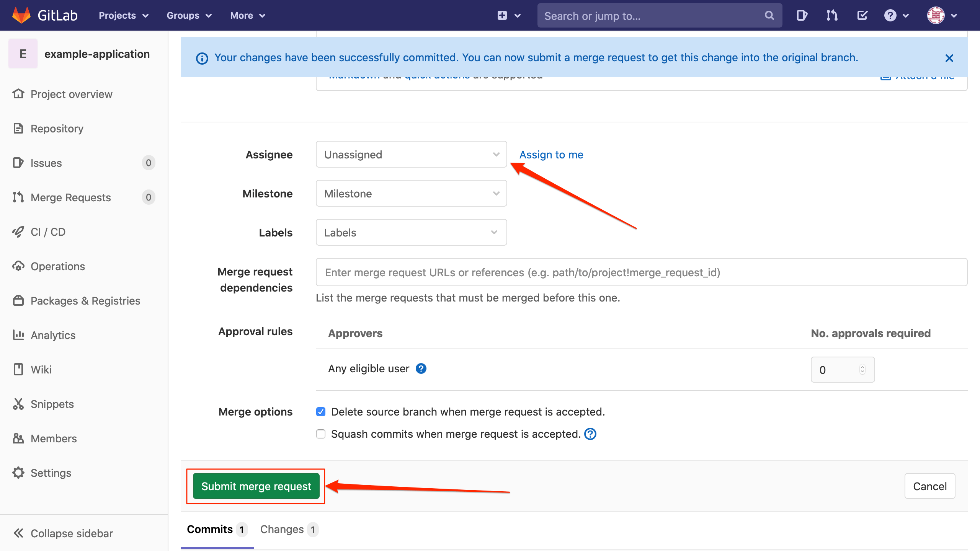The width and height of the screenshot is (980, 551).
Task: Open the Assignee Unassigned dropdown
Action: pos(411,154)
